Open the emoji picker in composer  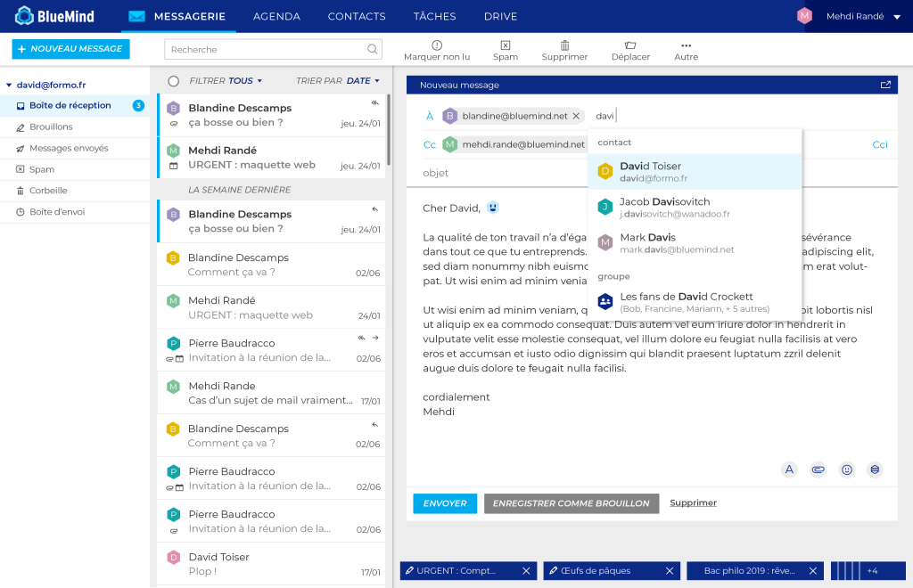[847, 470]
